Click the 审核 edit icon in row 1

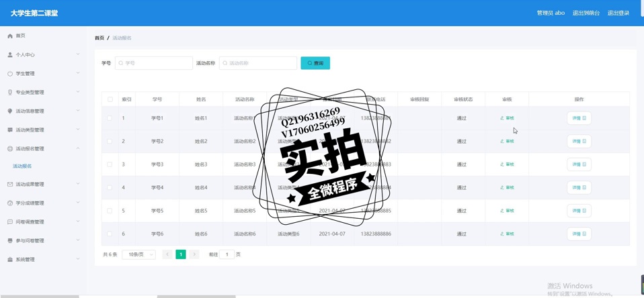point(502,118)
